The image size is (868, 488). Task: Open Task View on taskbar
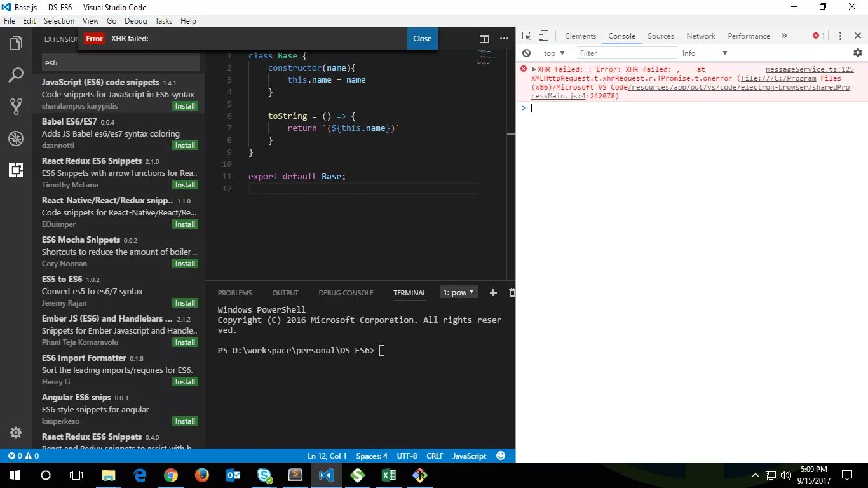pos(76,475)
